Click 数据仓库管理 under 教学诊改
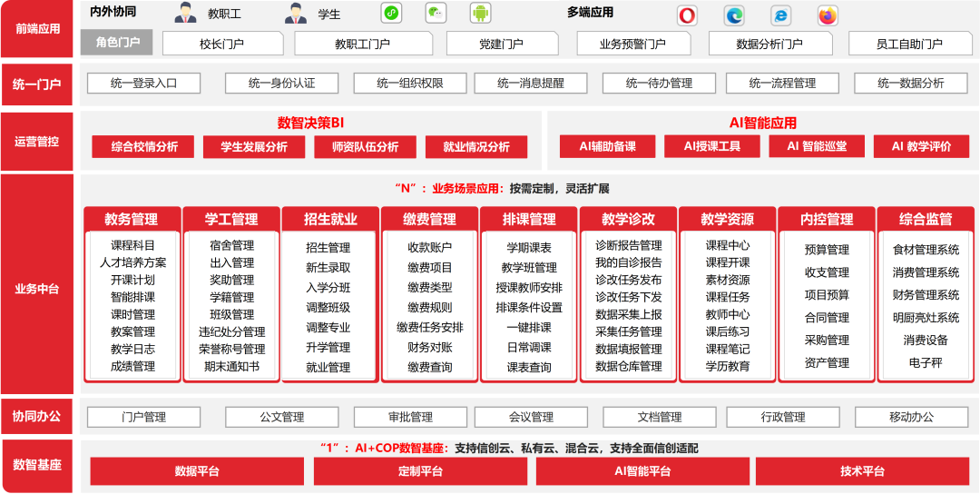 click(x=628, y=366)
